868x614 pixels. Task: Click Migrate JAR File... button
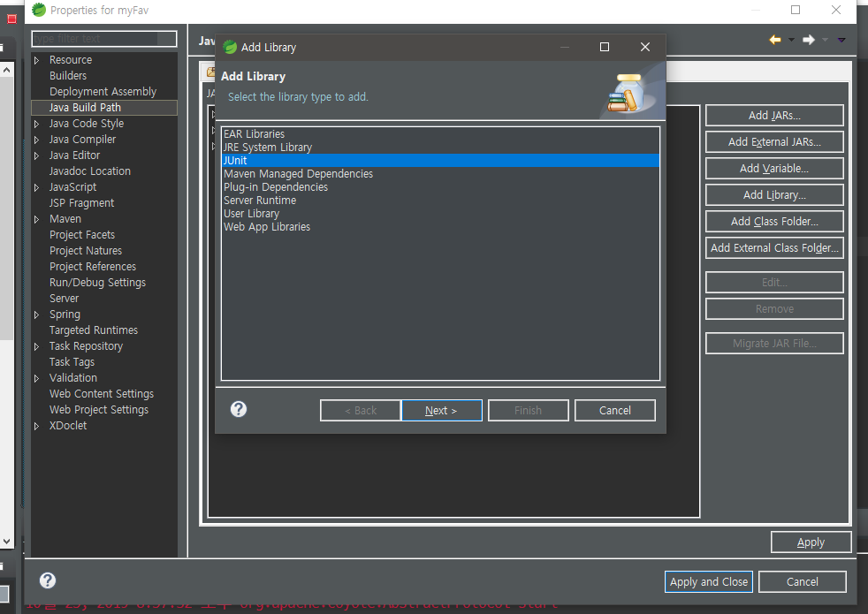point(774,343)
